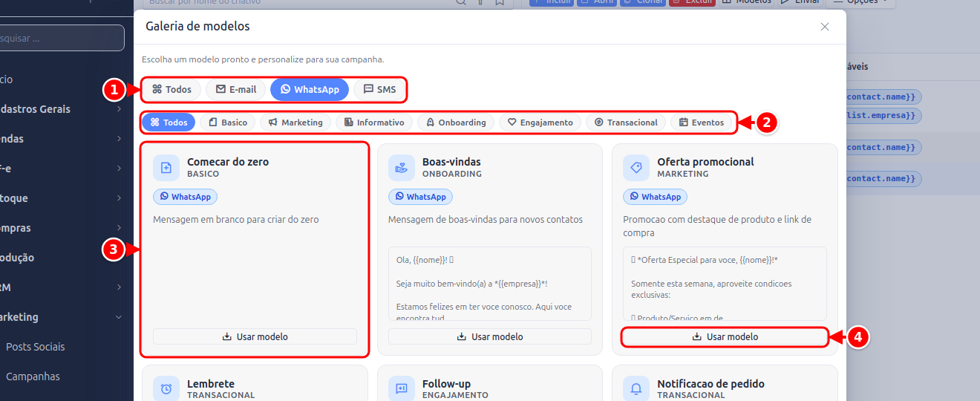Click 'Mensagem em branco para criar do zero'
The image size is (980, 401).
point(236,220)
